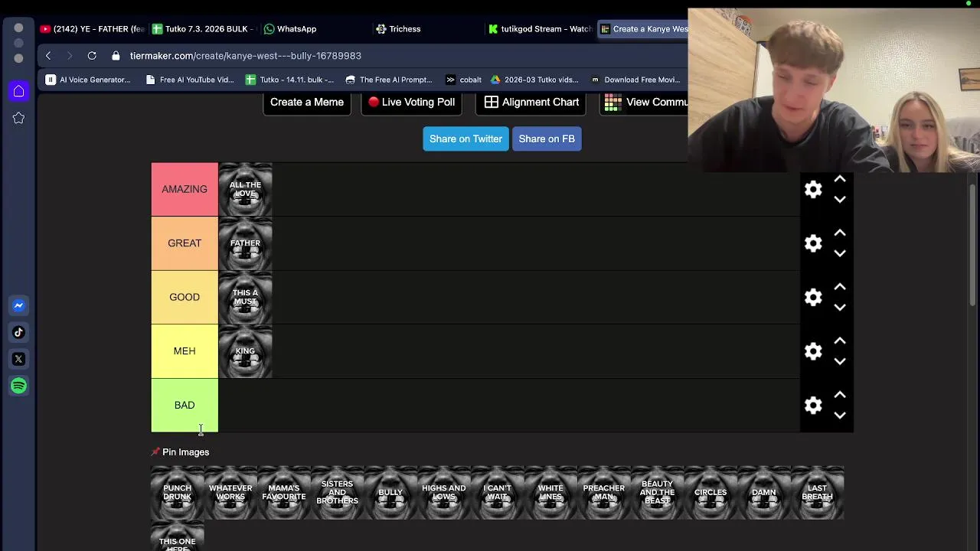Image resolution: width=980 pixels, height=551 pixels.
Task: Click the browser back arrow
Action: (x=48, y=56)
